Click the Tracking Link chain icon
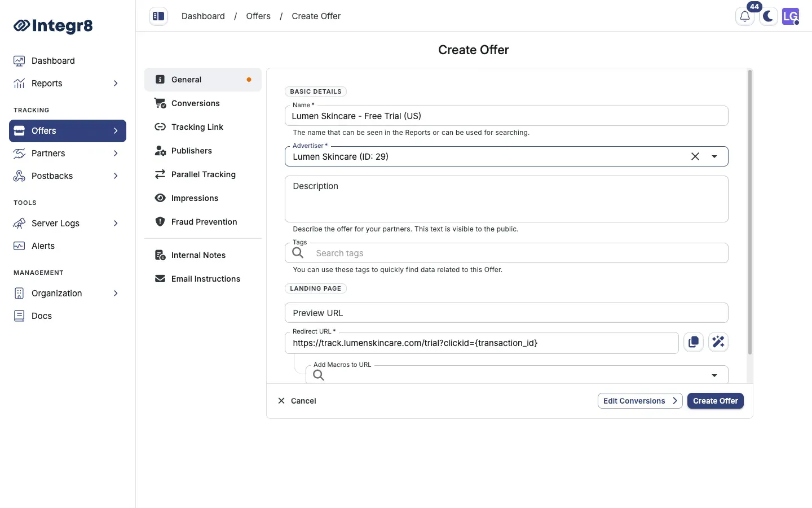Viewport: 812px width, 508px height. coord(160,127)
